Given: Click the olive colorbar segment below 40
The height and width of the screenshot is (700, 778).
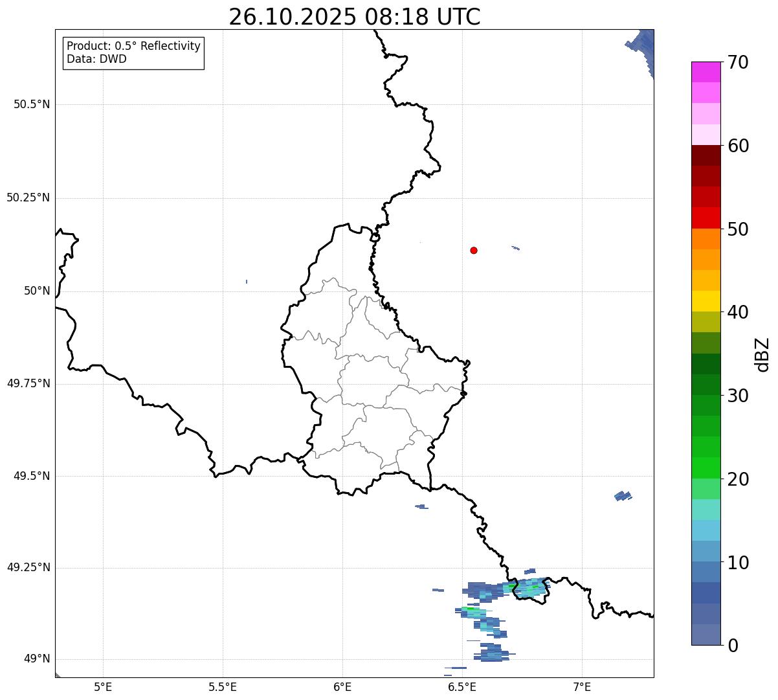Looking at the screenshot, I should [x=706, y=322].
